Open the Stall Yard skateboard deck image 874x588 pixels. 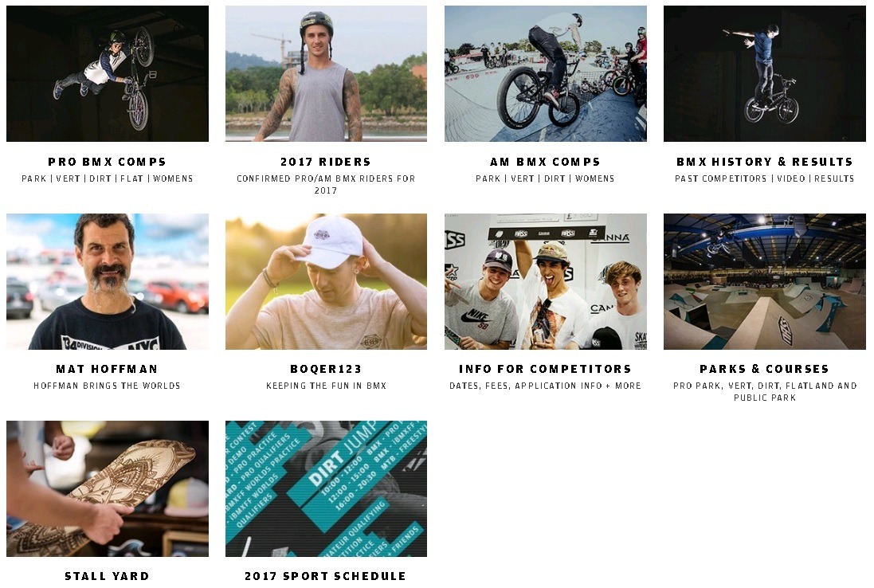108,488
